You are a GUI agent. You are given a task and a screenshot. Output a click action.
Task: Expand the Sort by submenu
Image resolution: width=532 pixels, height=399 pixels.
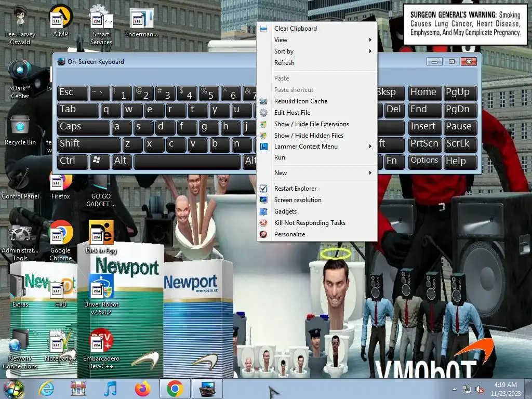(317, 51)
